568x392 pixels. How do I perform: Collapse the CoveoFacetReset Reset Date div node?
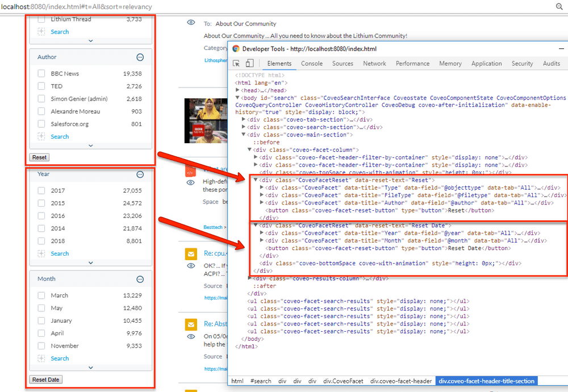coord(256,226)
